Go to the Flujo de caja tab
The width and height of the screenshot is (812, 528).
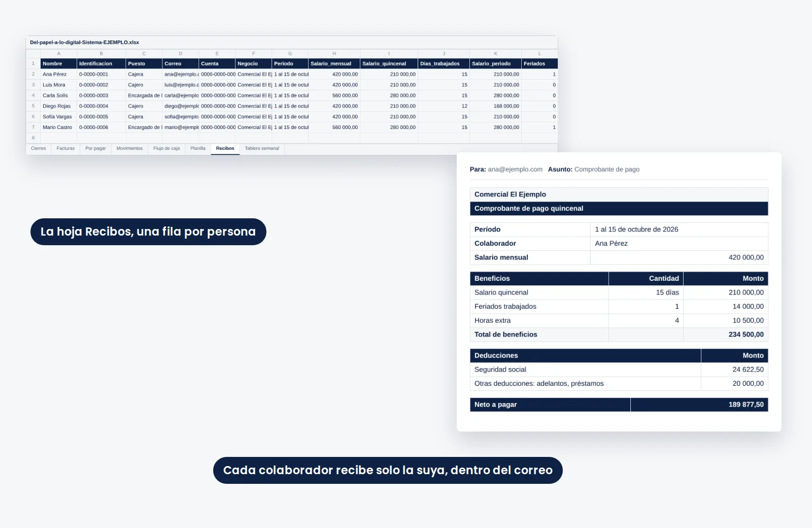click(166, 149)
